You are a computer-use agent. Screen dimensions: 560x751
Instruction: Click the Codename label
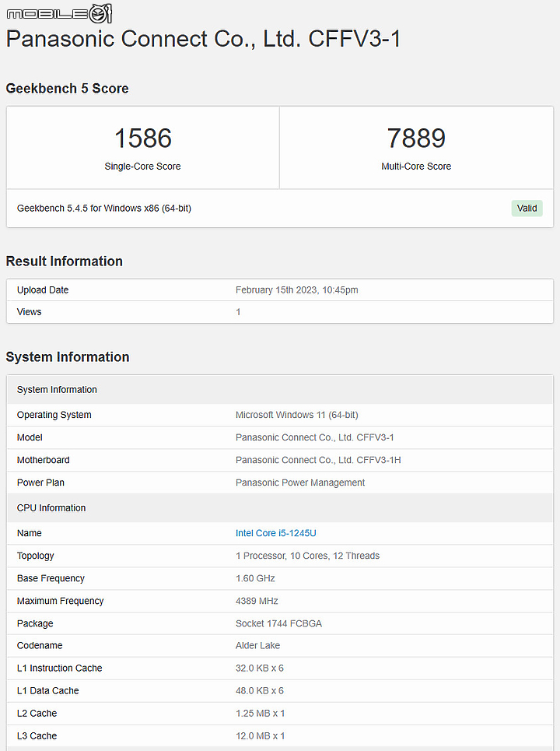[40, 645]
